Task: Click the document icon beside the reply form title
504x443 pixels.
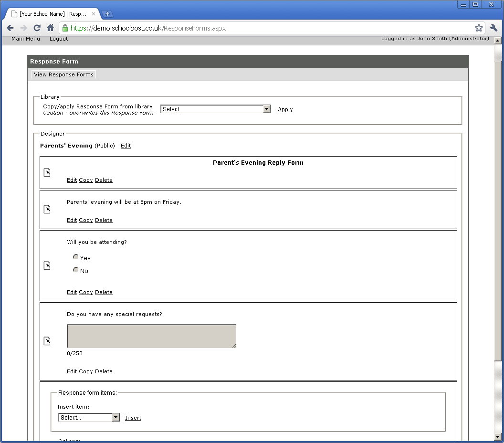Action: [47, 172]
